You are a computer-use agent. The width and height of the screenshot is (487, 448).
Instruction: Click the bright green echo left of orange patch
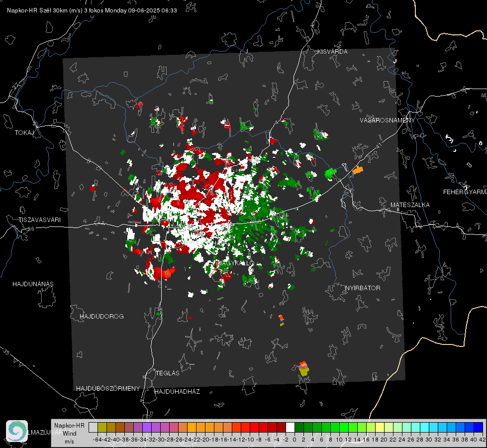click(x=330, y=173)
